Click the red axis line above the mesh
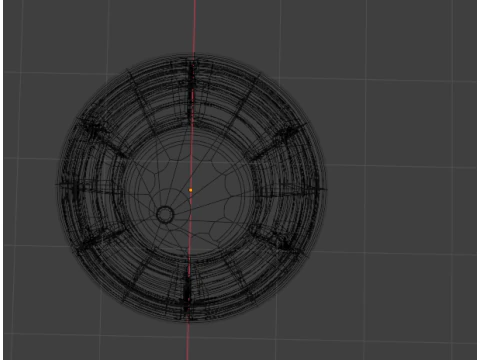 (x=195, y=27)
